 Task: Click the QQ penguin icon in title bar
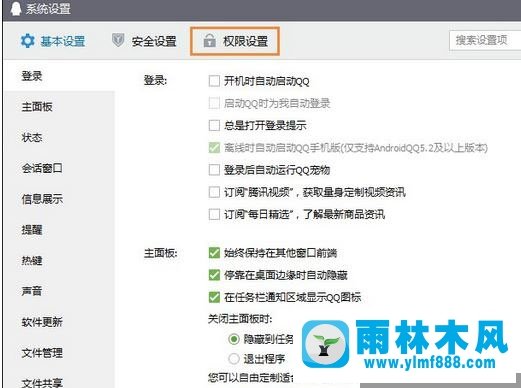(15, 9)
